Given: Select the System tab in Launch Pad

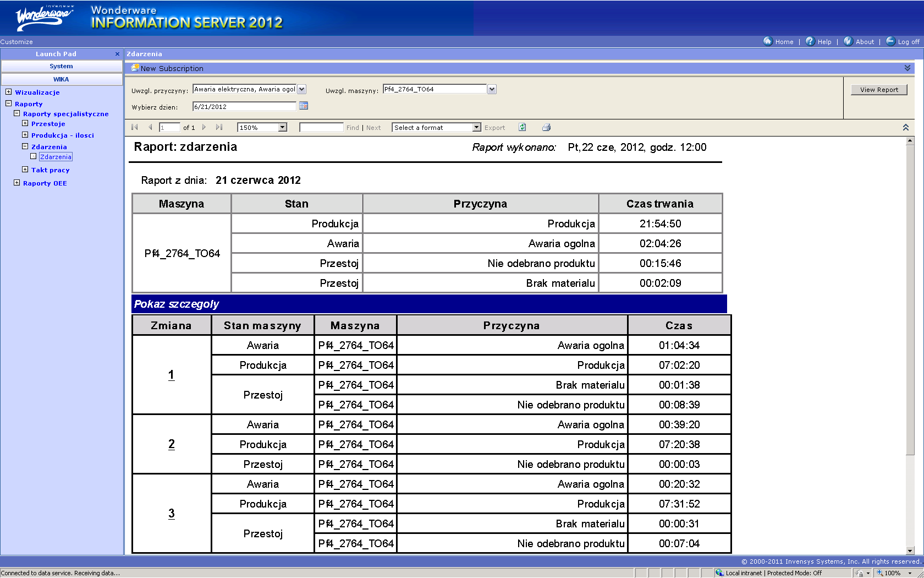Looking at the screenshot, I should point(62,66).
